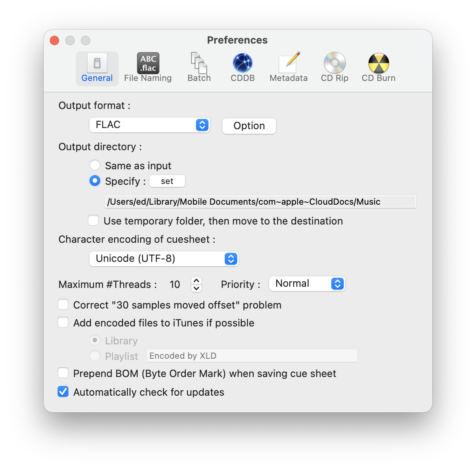Click the 'Encoded by XLD' playlist name field

252,355
